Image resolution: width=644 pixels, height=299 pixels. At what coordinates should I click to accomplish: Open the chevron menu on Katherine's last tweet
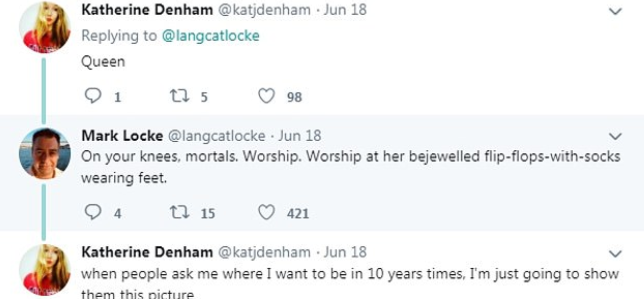click(x=615, y=253)
